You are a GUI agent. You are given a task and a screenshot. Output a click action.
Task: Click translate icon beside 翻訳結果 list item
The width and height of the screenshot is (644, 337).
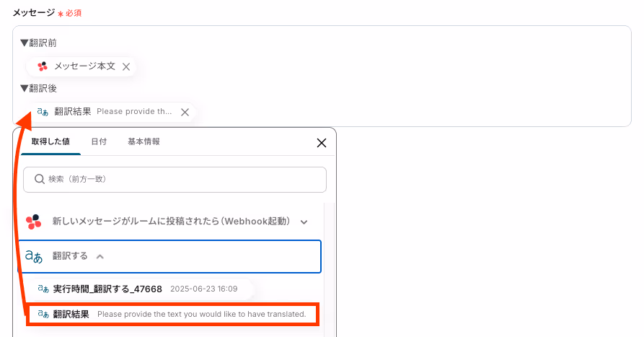43,315
